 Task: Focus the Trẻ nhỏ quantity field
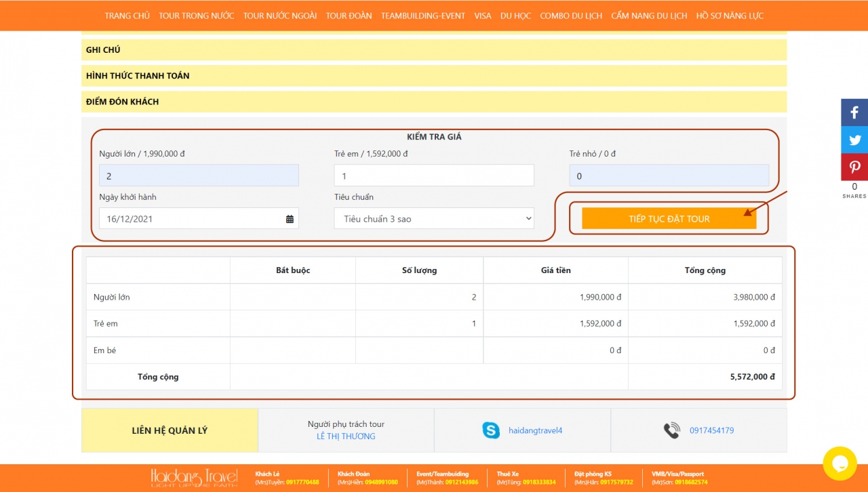669,176
